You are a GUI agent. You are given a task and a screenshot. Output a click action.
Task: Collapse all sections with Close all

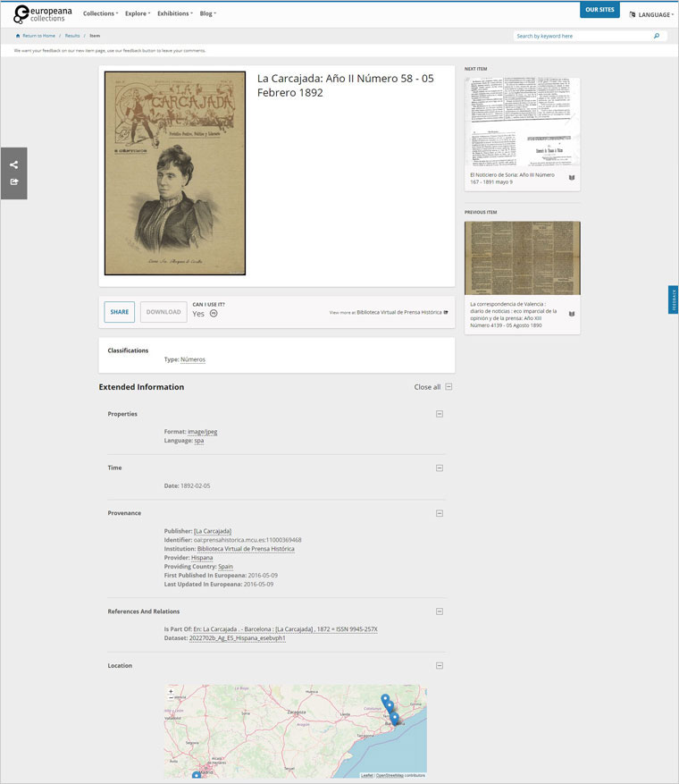pos(432,387)
